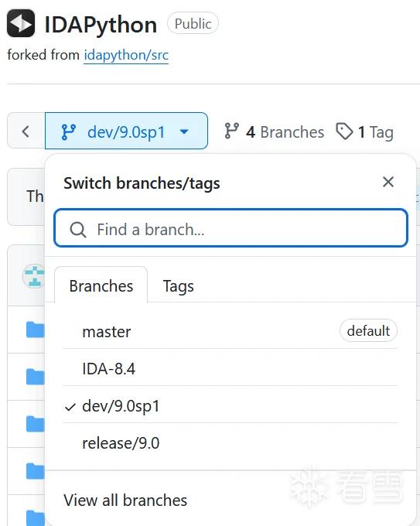This screenshot has width=420, height=526.
Task: Click the git branch icon in branch selector
Action: 69,131
